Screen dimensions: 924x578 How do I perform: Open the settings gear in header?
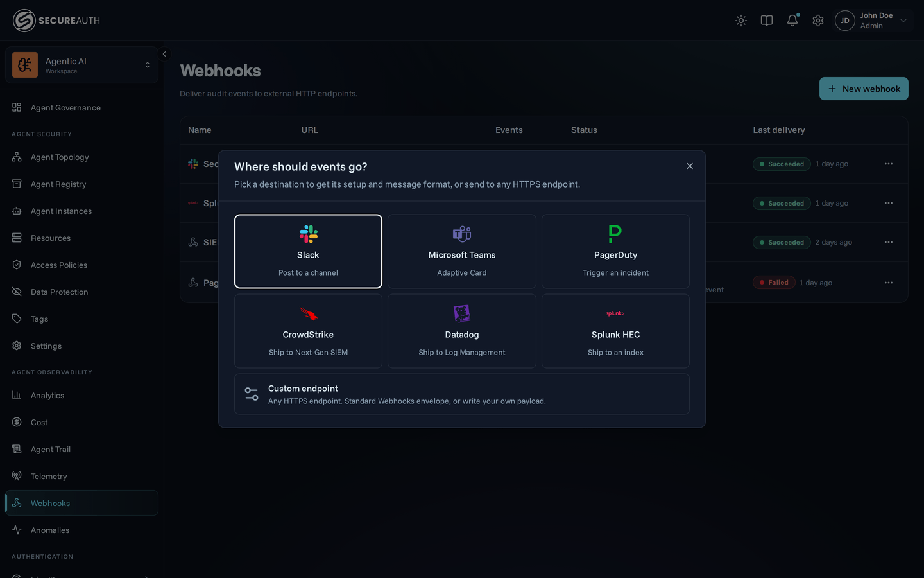(x=818, y=21)
